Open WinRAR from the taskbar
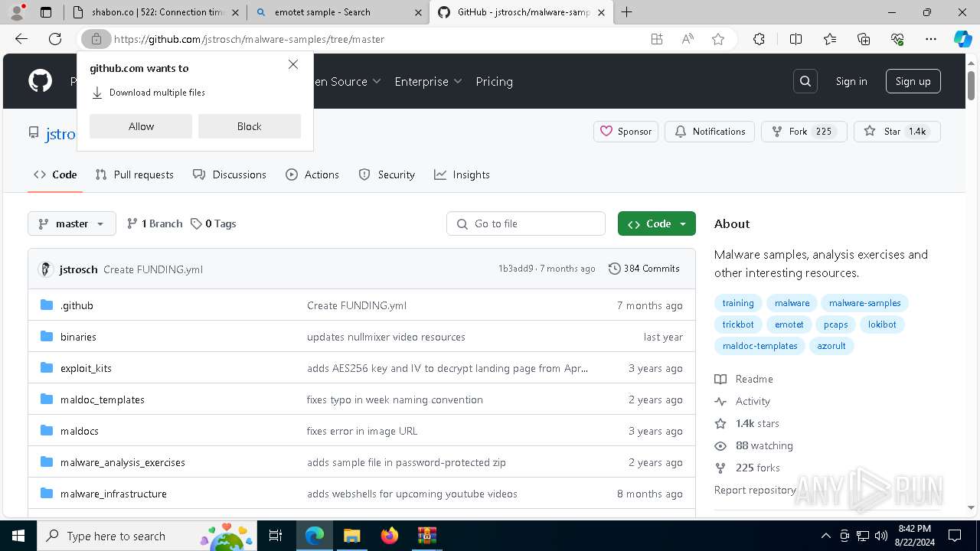Viewport: 980px width, 551px height. click(x=426, y=536)
